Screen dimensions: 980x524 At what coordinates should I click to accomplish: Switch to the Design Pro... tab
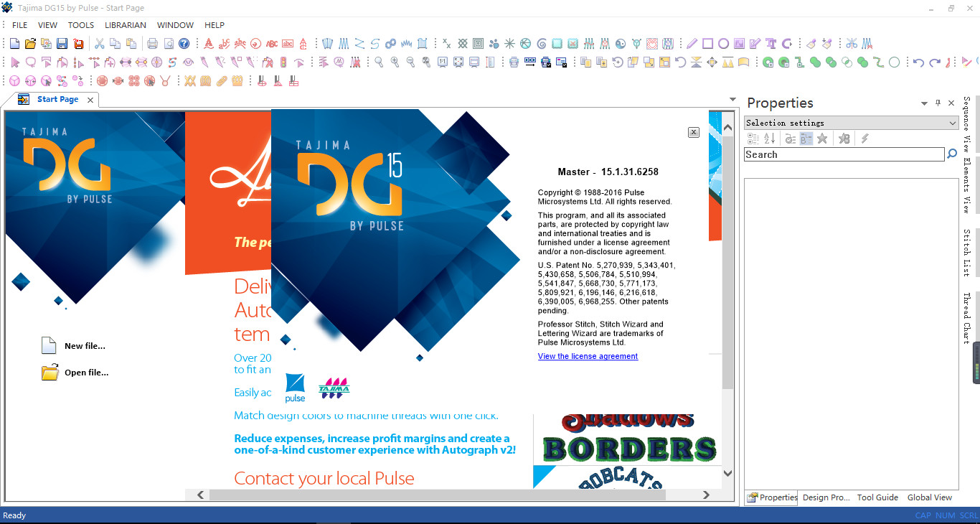coord(826,497)
